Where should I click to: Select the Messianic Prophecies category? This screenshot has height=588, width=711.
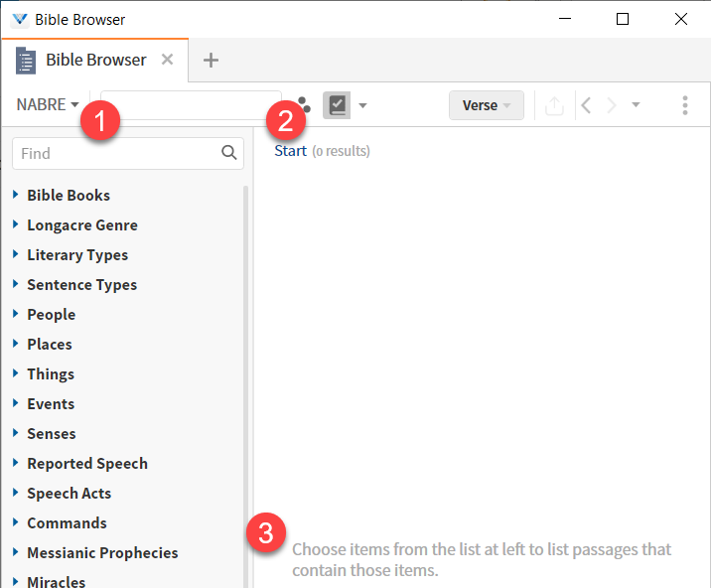pos(102,552)
